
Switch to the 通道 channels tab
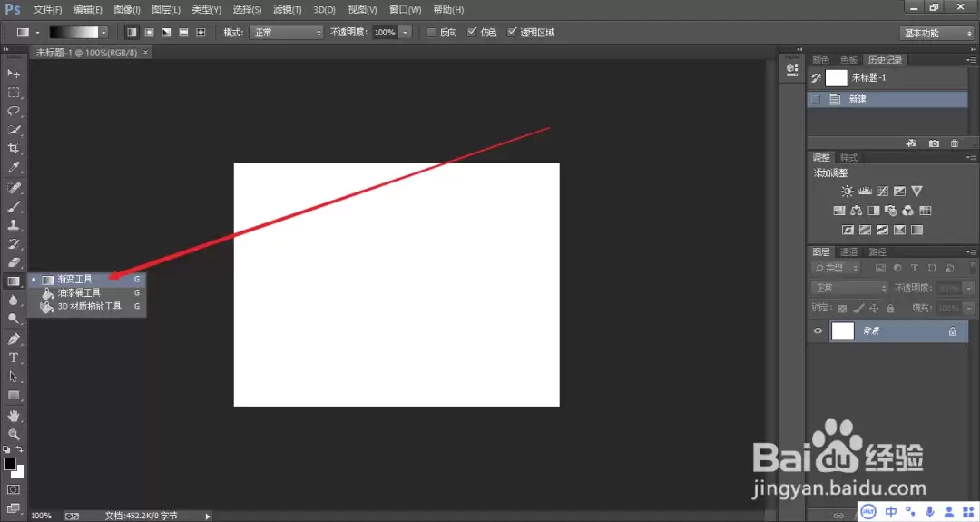848,252
